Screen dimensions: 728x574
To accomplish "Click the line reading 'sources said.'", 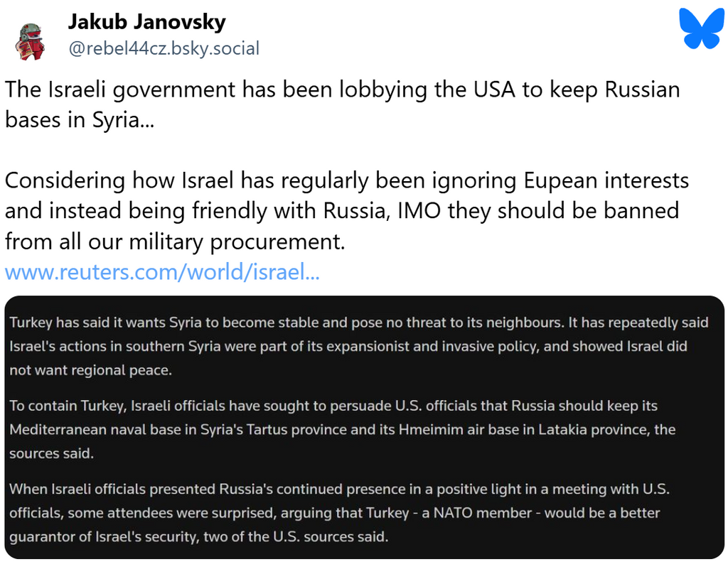I will pos(51,453).
